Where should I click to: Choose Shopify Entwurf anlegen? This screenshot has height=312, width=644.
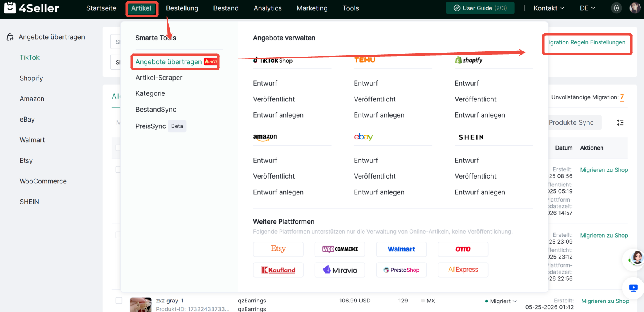pos(480,115)
